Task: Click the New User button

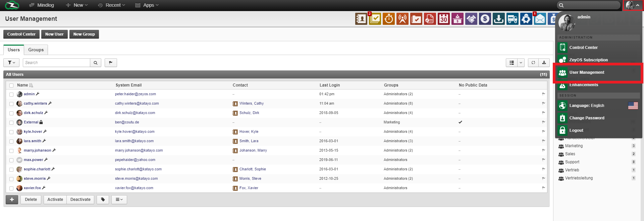Action: pos(54,34)
